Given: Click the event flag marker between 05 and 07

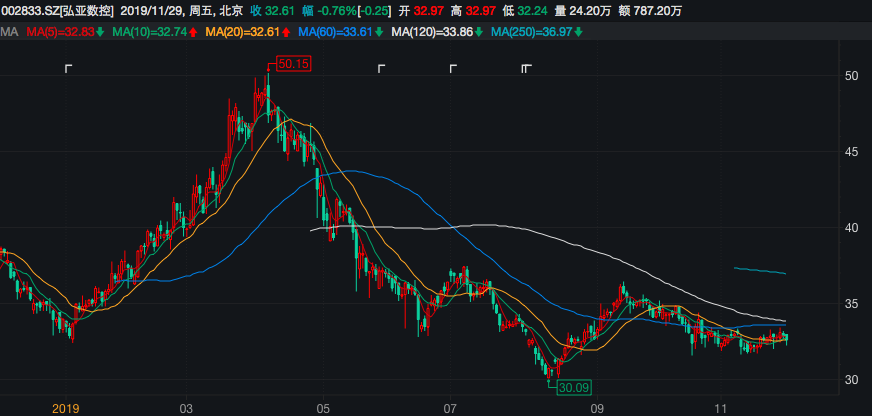Looking at the screenshot, I should pos(381,68).
